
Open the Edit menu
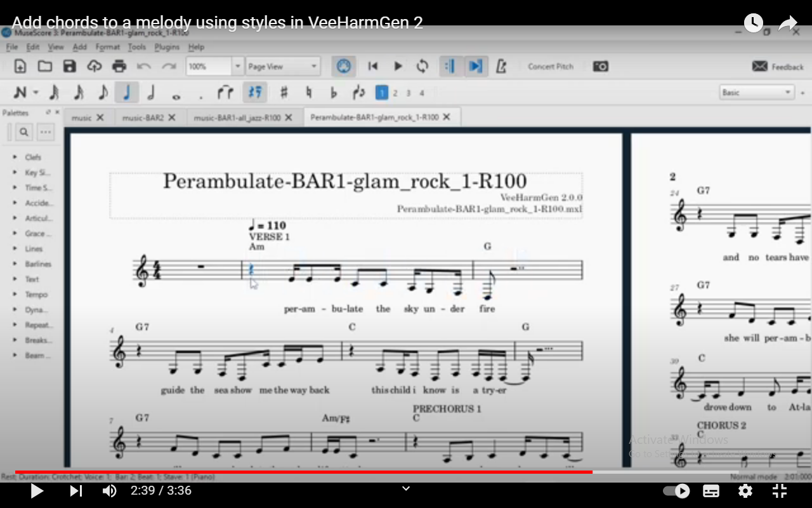33,47
